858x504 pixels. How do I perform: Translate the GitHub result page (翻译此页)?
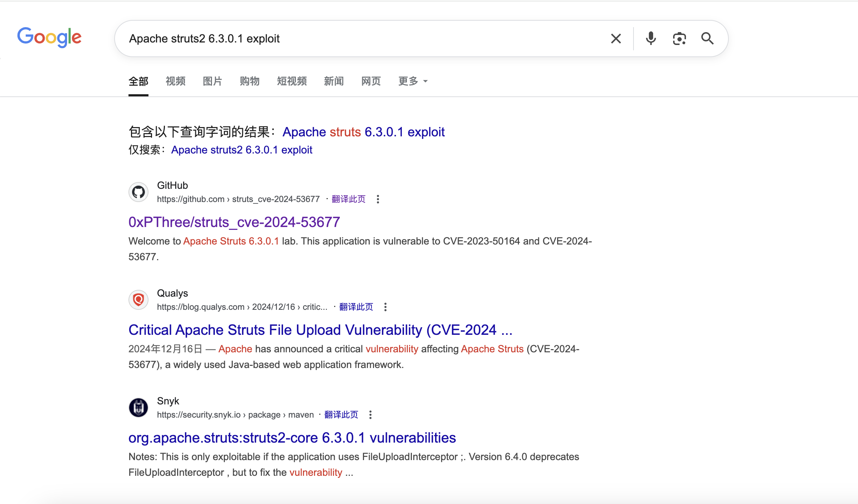(349, 199)
